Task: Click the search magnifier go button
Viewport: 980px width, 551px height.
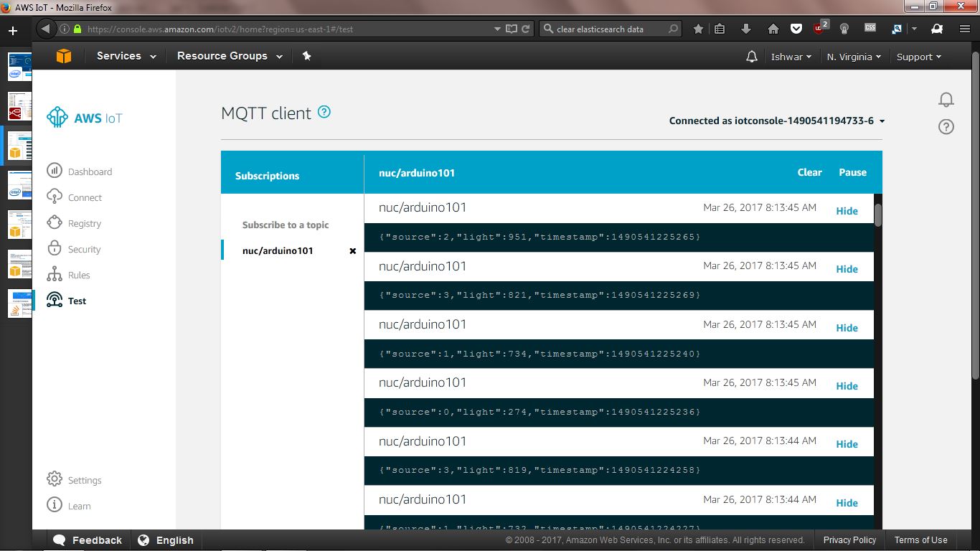Action: 673,29
